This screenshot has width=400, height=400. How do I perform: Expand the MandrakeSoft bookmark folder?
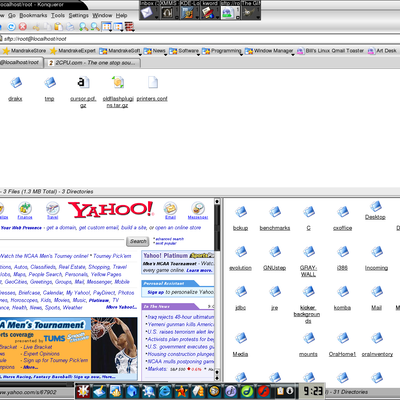(x=120, y=51)
